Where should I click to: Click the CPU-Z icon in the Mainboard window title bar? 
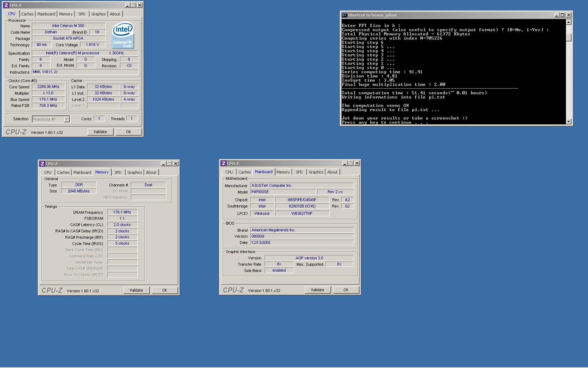pos(224,163)
